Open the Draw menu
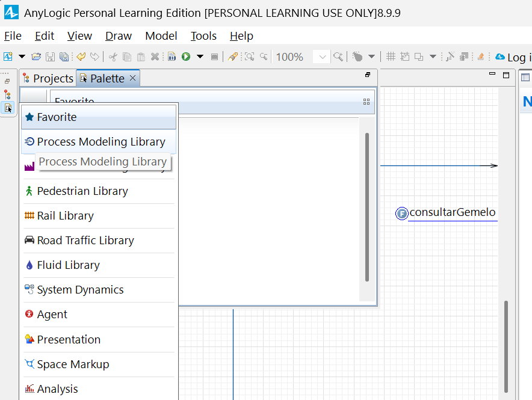 pyautogui.click(x=119, y=36)
